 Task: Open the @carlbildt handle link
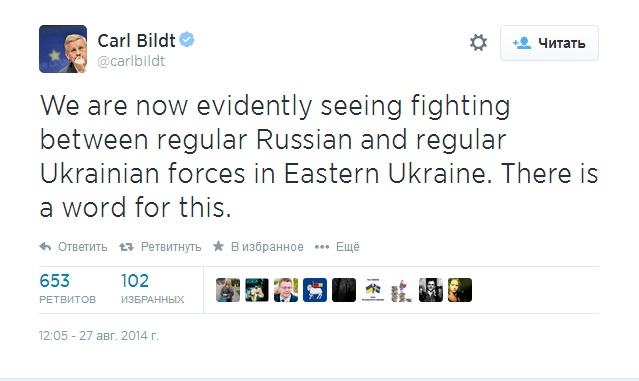point(131,61)
